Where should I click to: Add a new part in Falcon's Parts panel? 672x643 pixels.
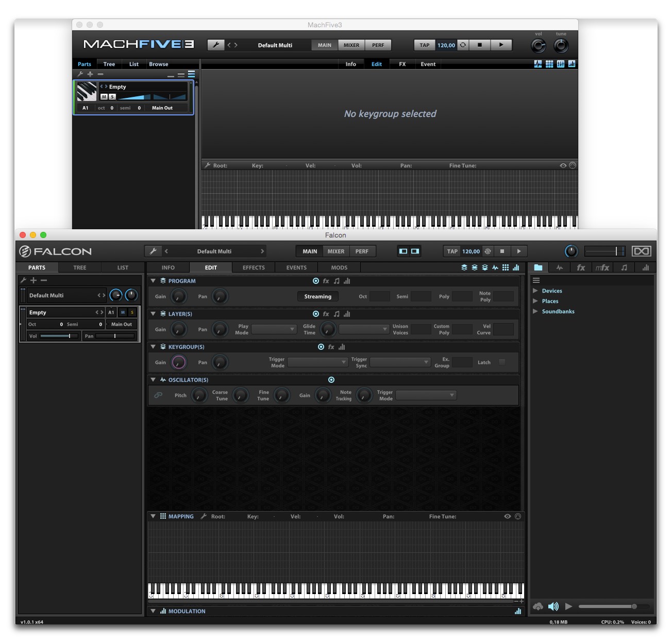point(33,280)
